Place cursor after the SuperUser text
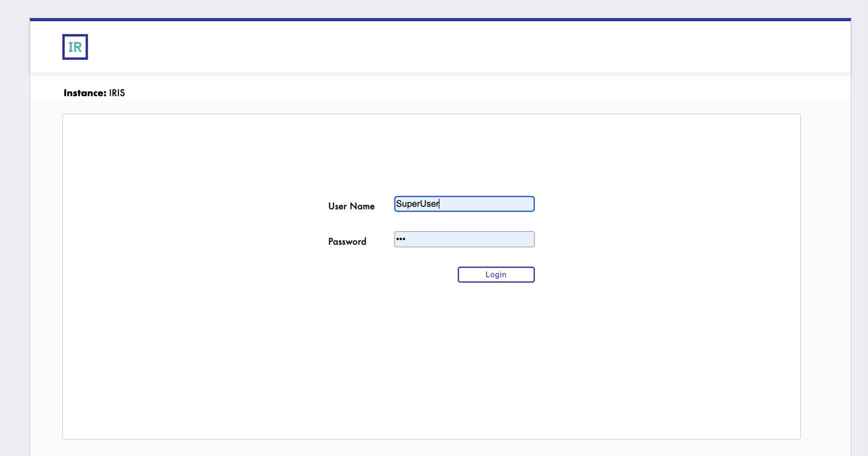This screenshot has height=456, width=868. pos(440,204)
